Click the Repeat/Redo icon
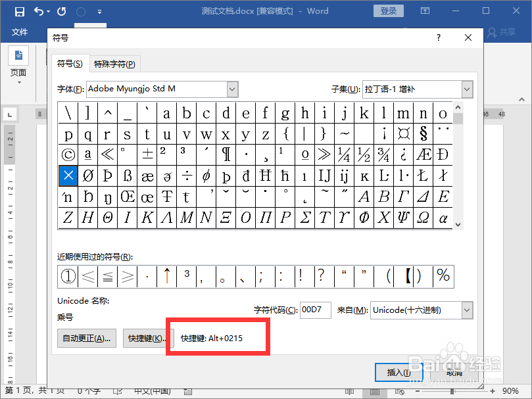This screenshot has height=399, width=532. click(60, 11)
